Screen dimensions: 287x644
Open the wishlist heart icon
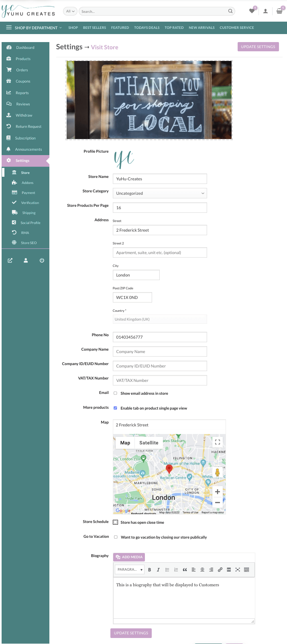252,11
